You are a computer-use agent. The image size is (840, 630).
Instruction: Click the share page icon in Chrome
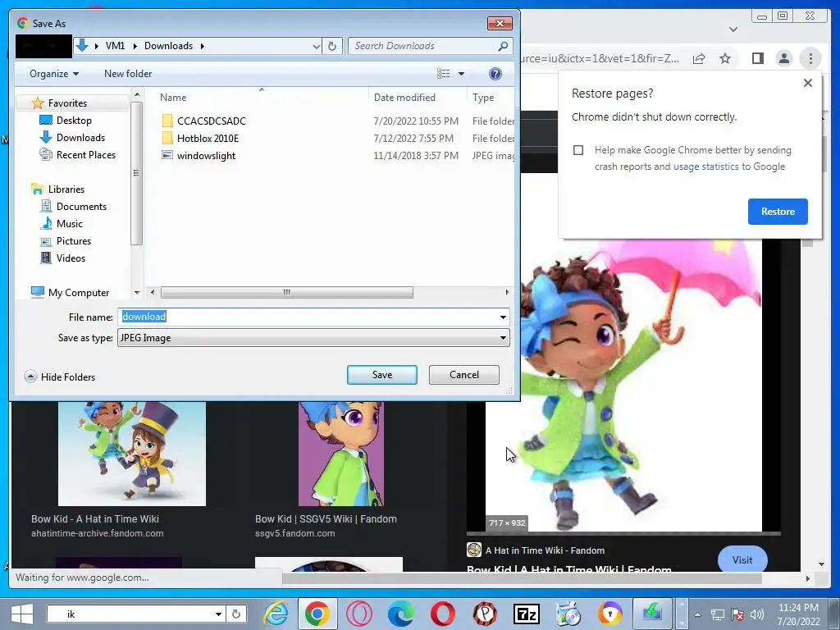click(699, 58)
